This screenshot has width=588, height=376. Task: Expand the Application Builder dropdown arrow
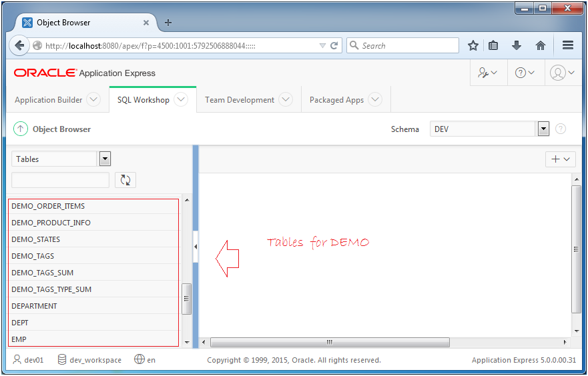click(93, 99)
